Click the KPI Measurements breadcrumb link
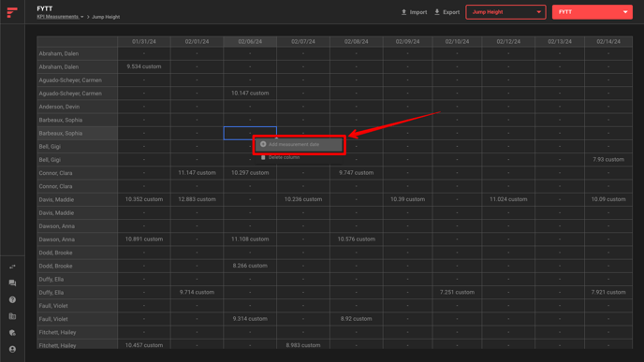Image resolution: width=644 pixels, height=362 pixels. (57, 17)
